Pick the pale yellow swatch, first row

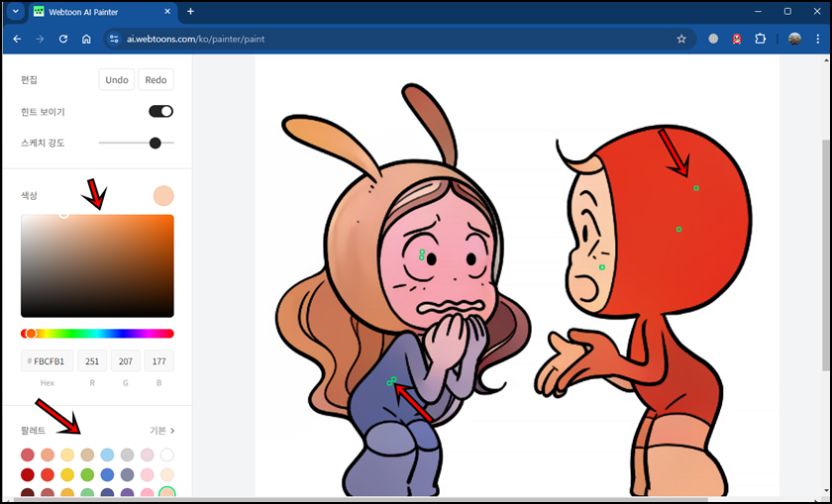pos(67,454)
